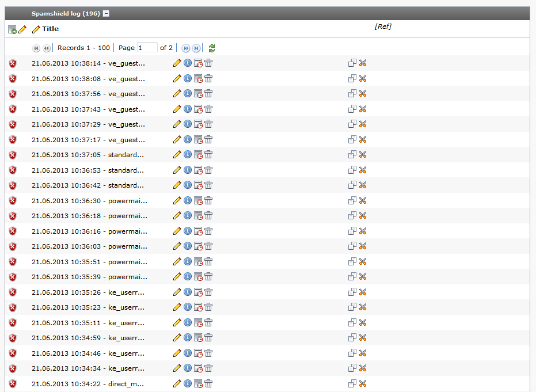The height and width of the screenshot is (392, 536).
Task: Click the Page number input field
Action: (x=147, y=48)
